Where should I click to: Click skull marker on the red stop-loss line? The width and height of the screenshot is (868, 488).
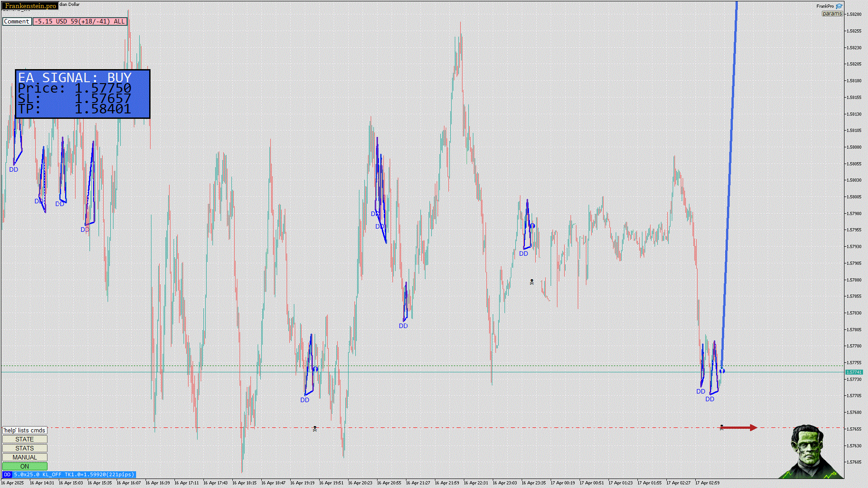click(315, 428)
